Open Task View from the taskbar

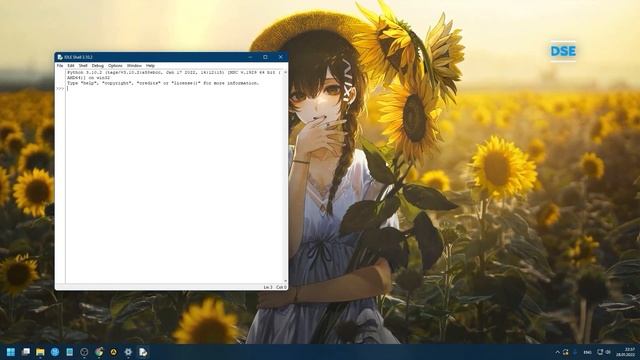coord(26,352)
